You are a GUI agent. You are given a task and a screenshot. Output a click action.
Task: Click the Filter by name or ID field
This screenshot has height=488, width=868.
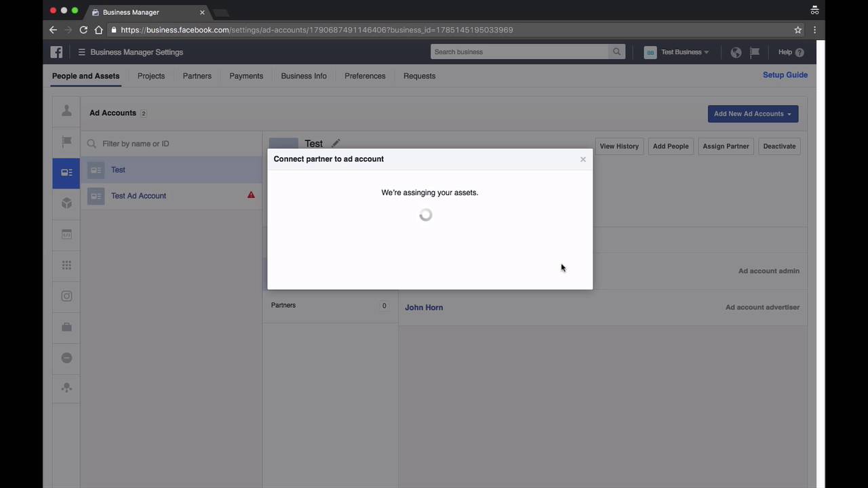tap(172, 144)
